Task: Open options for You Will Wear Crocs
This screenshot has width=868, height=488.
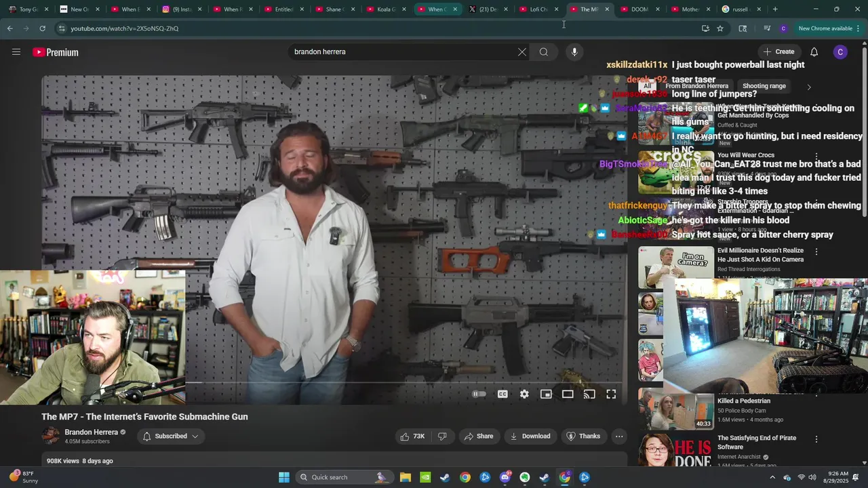Action: (x=816, y=157)
